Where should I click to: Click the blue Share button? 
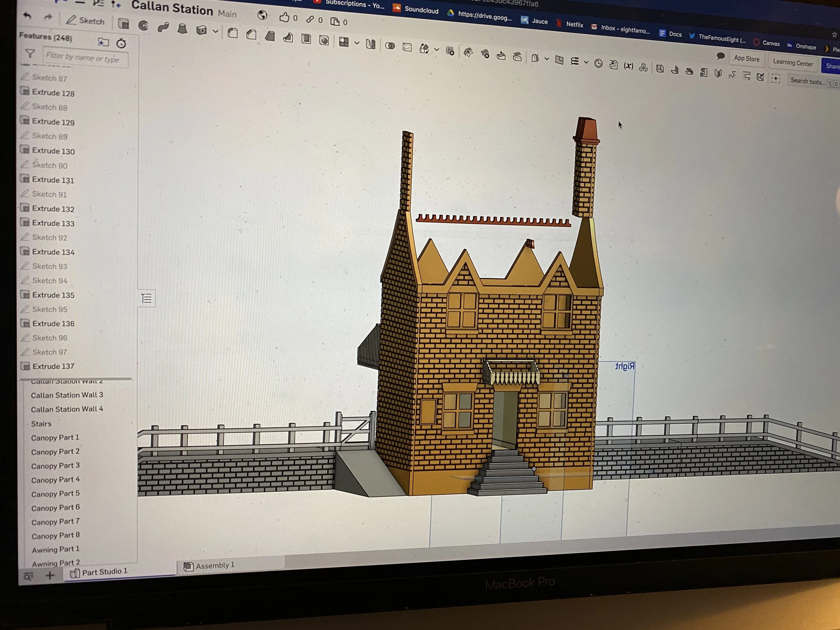point(831,66)
